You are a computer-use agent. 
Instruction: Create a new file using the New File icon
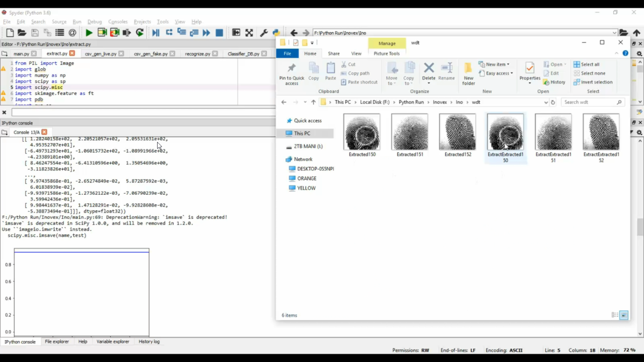coord(9,33)
